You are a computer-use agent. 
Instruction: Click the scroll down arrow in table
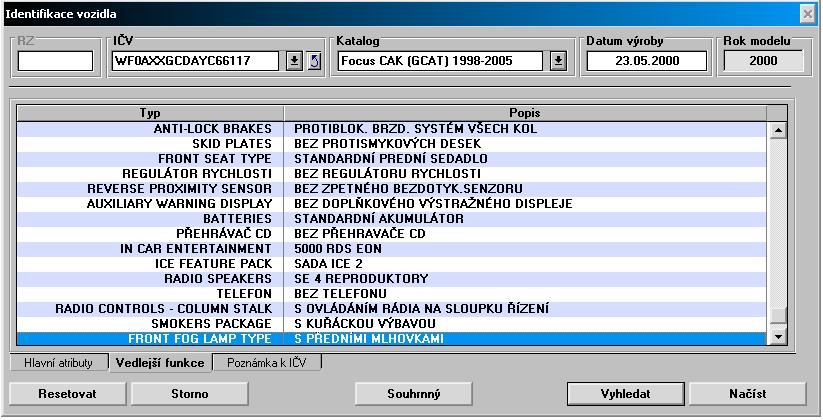coord(778,339)
